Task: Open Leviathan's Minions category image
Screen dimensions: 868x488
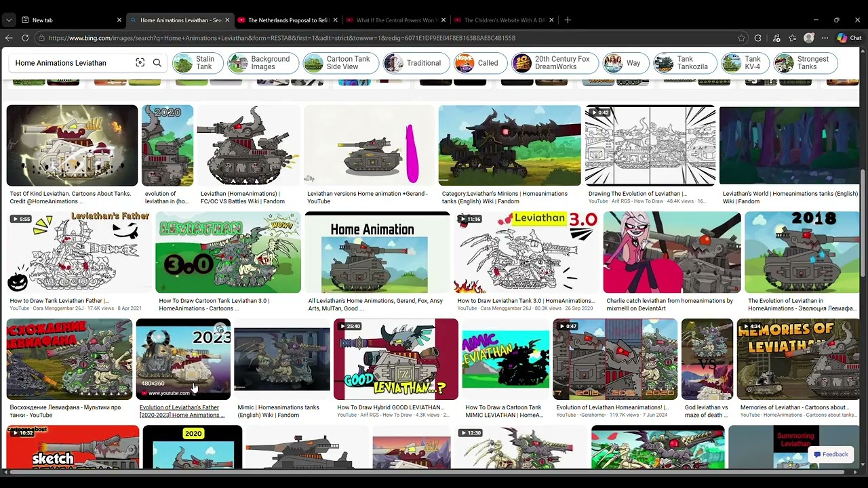Action: click(x=510, y=145)
